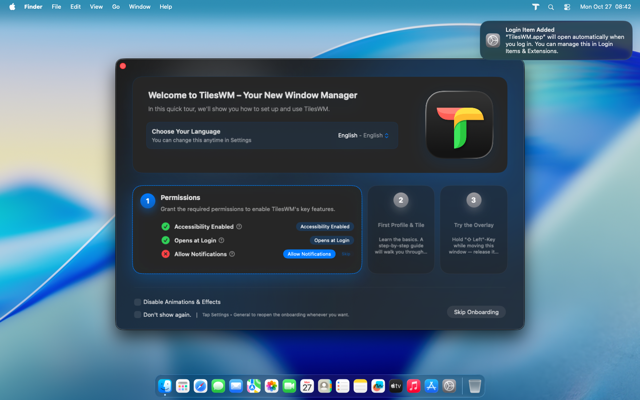Click green checkmark for Opens at Login
The image size is (640, 400).
click(x=165, y=240)
